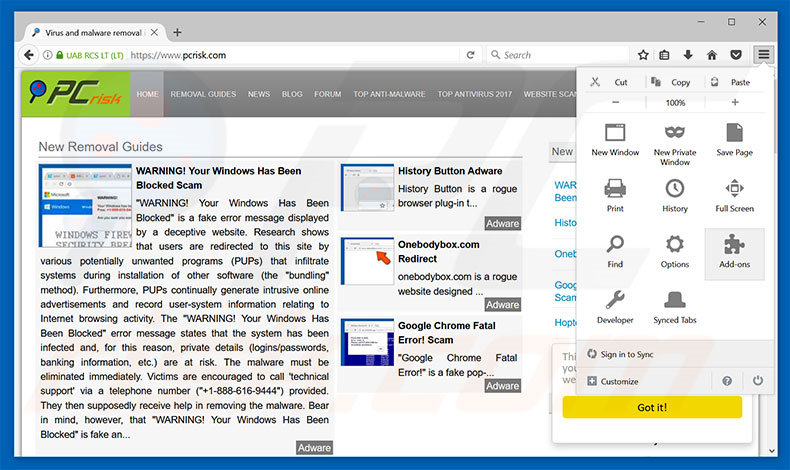
Task: Reset zoom at 100%
Action: pyautogui.click(x=675, y=103)
